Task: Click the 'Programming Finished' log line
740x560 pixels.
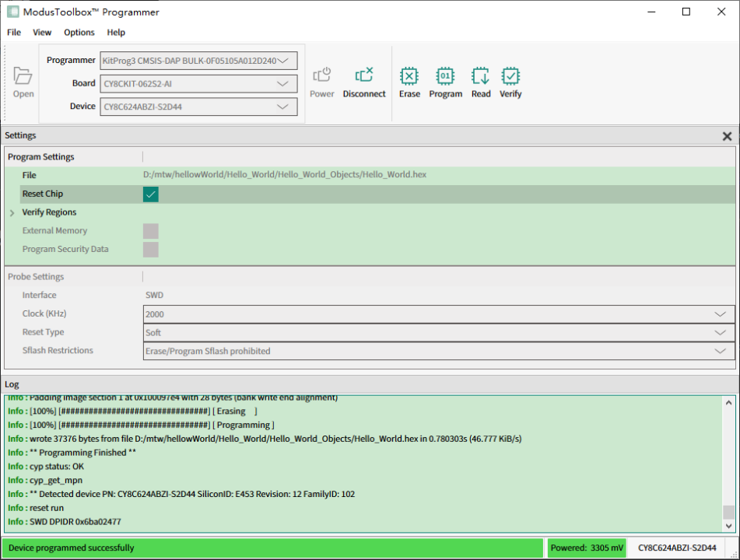Action: tap(72, 453)
